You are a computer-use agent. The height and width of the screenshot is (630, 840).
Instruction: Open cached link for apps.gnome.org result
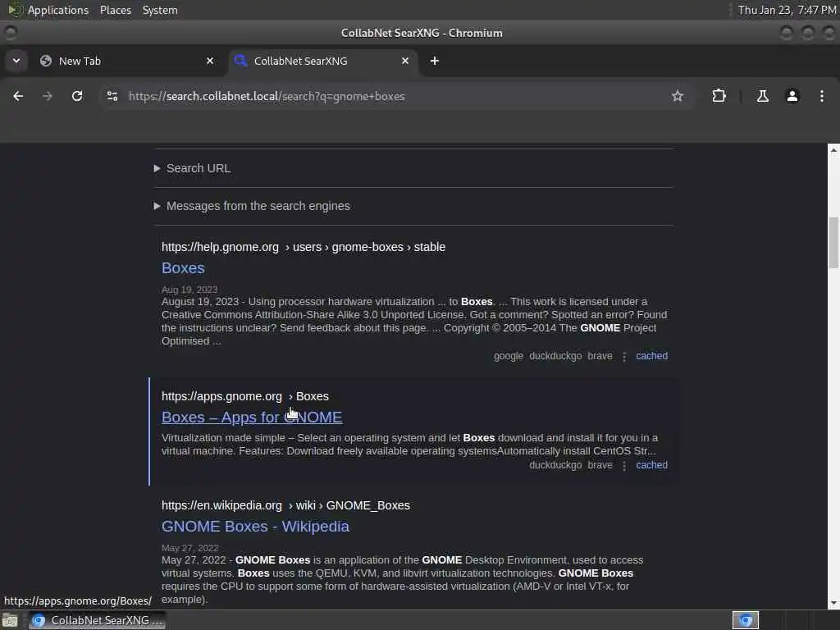[651, 465]
